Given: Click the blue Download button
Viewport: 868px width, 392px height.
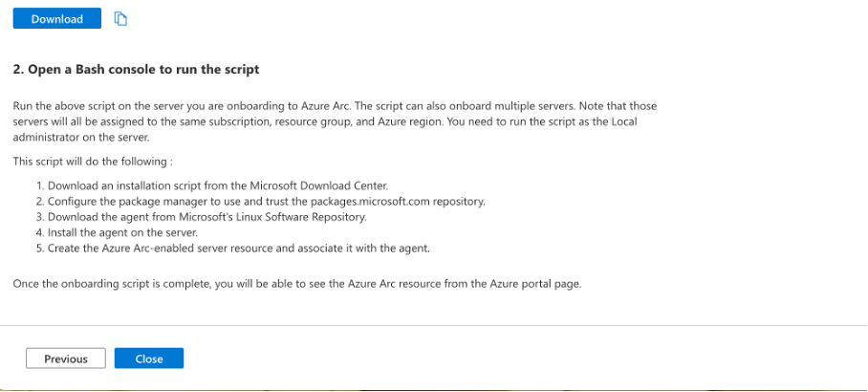Looking at the screenshot, I should pos(57,19).
